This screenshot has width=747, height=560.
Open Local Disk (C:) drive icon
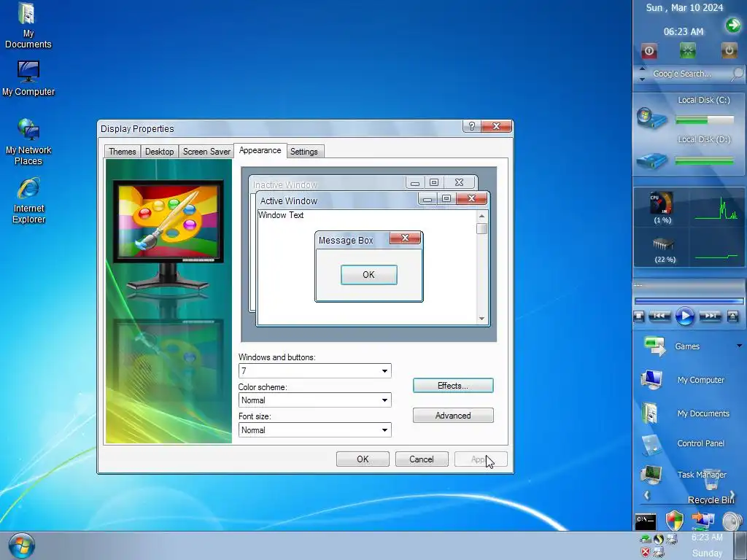651,118
